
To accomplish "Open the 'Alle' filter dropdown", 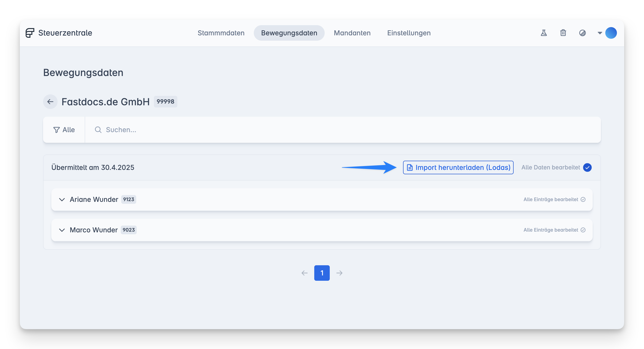I will point(64,129).
